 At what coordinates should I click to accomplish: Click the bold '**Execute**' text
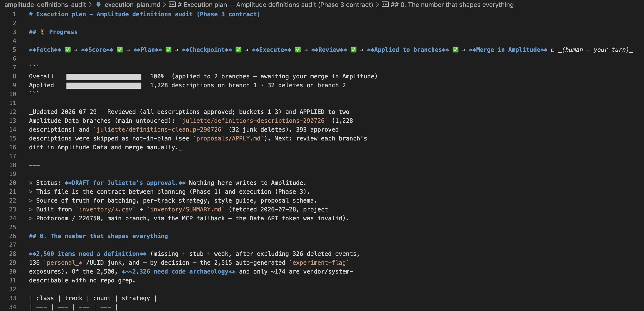click(x=271, y=50)
